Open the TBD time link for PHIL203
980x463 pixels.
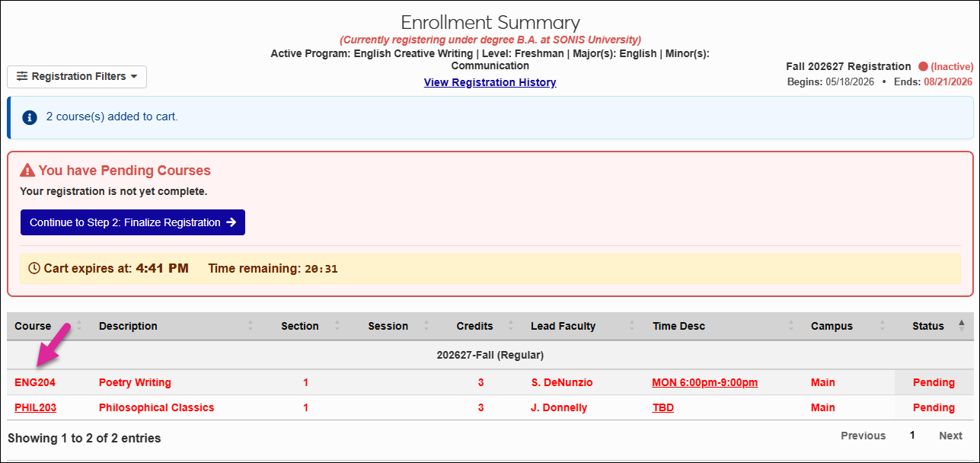click(x=662, y=407)
